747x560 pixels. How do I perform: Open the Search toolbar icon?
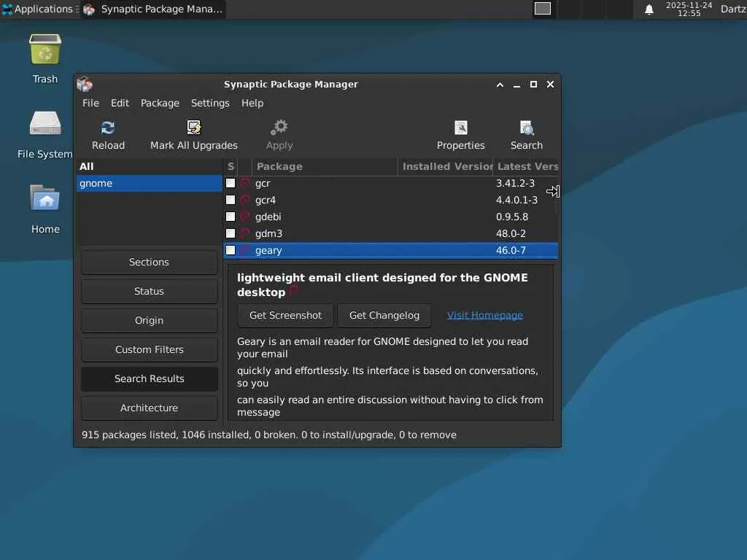tap(527, 128)
